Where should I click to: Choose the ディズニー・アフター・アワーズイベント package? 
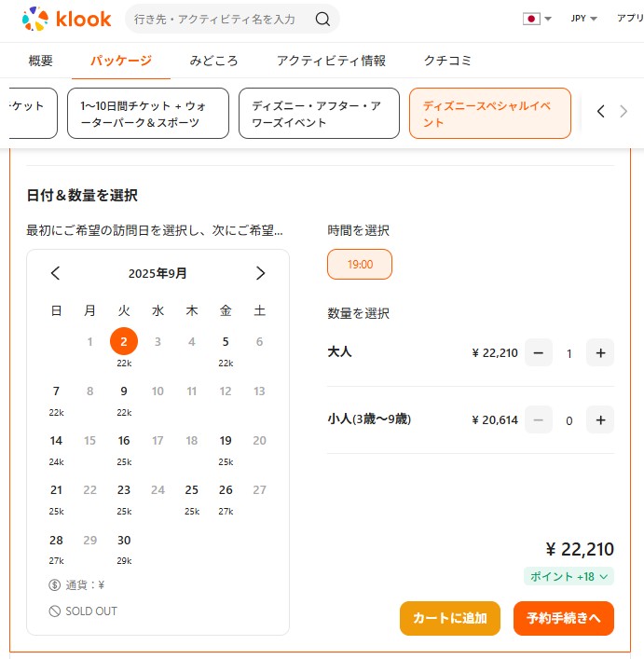[319, 114]
